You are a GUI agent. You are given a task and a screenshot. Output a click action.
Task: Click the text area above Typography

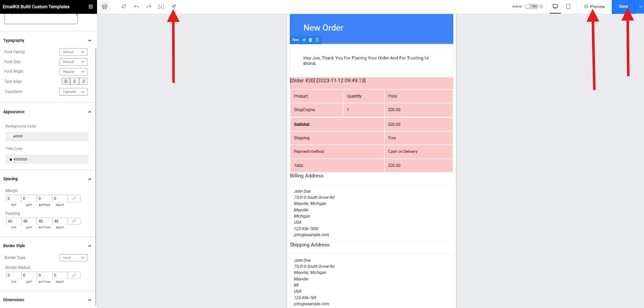pyautogui.click(x=41, y=19)
